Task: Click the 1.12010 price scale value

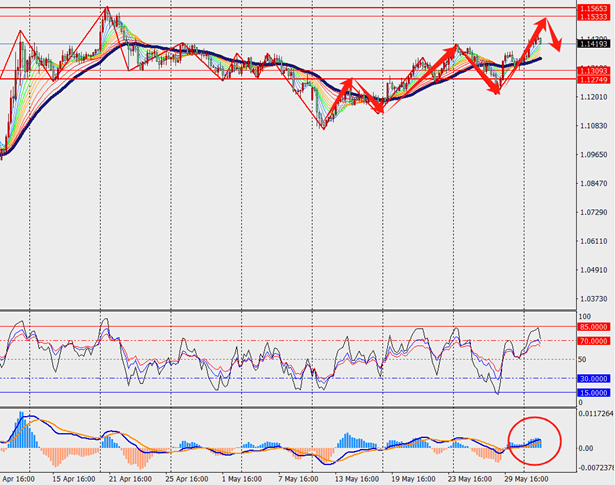Action: tap(593, 97)
